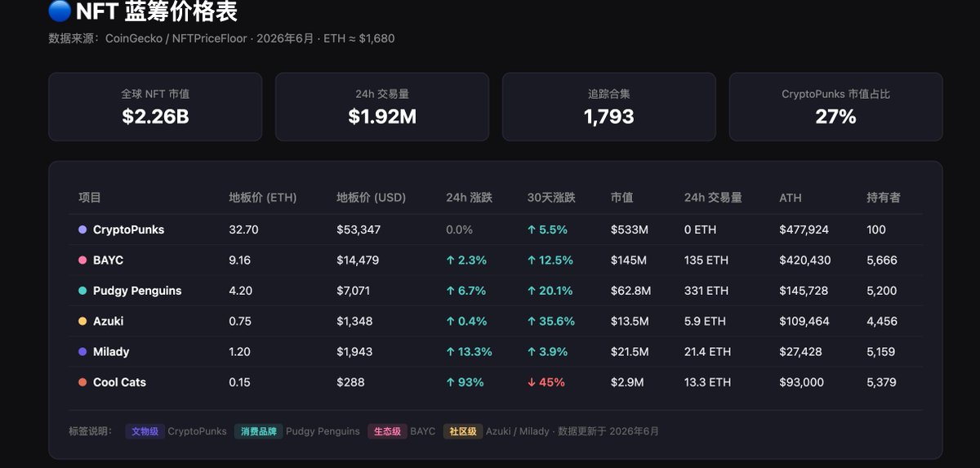This screenshot has height=468, width=980.
Task: Select the 5,379 holders value
Action: [x=882, y=382]
